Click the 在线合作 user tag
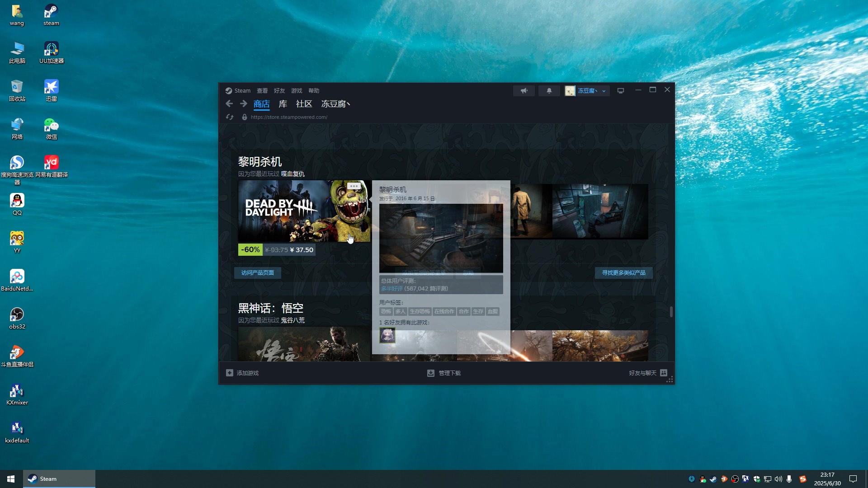 pos(444,312)
